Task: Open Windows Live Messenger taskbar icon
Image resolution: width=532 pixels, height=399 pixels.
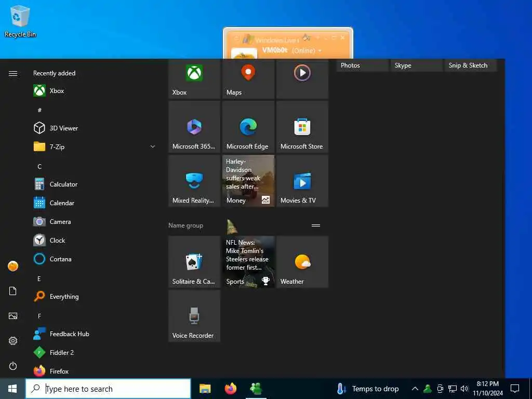Action: coord(256,389)
